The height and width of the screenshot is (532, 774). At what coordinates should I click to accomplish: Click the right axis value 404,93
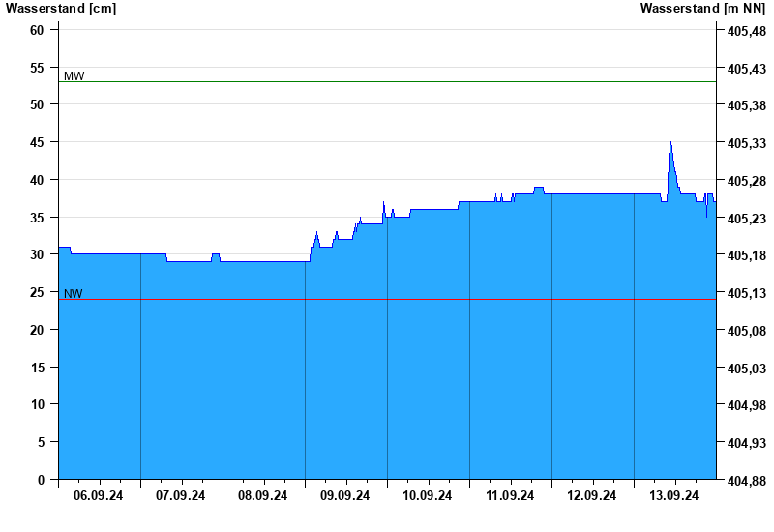pos(747,443)
